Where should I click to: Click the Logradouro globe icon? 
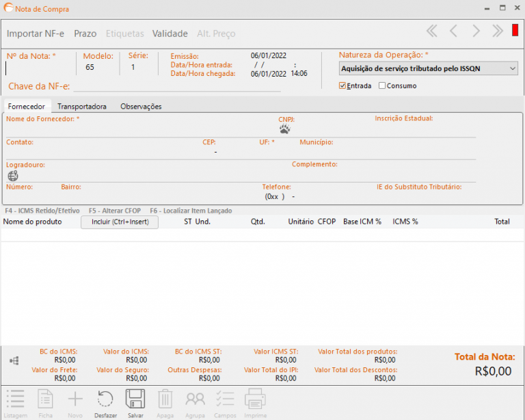pyautogui.click(x=13, y=176)
